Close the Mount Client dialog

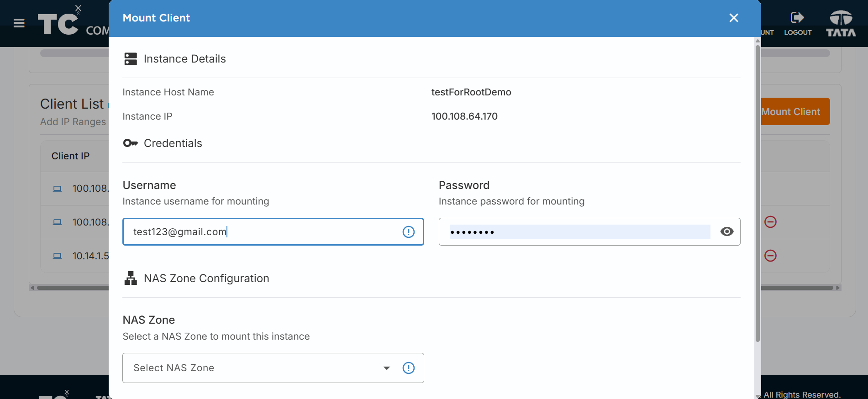734,18
